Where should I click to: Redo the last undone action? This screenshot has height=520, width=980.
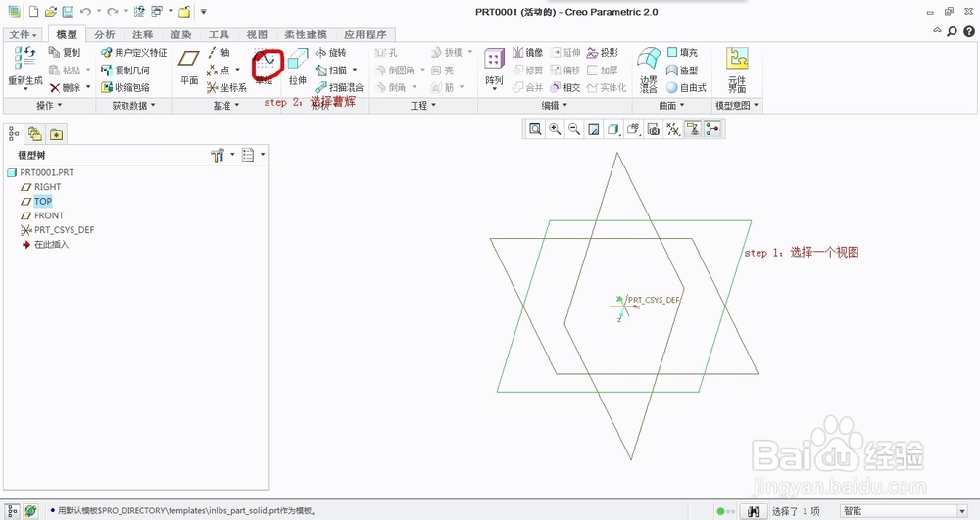[113, 11]
